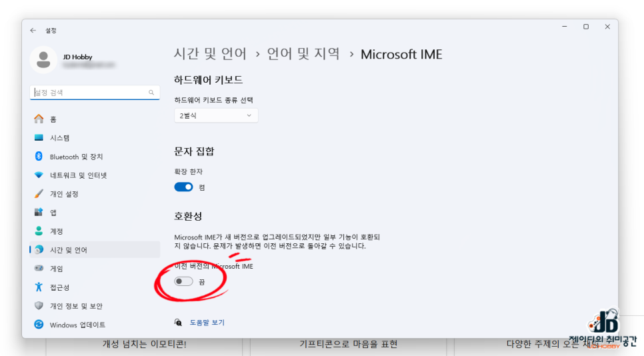Click the 하드웨어 키보드 heading
This screenshot has height=356, width=644.
click(x=208, y=79)
